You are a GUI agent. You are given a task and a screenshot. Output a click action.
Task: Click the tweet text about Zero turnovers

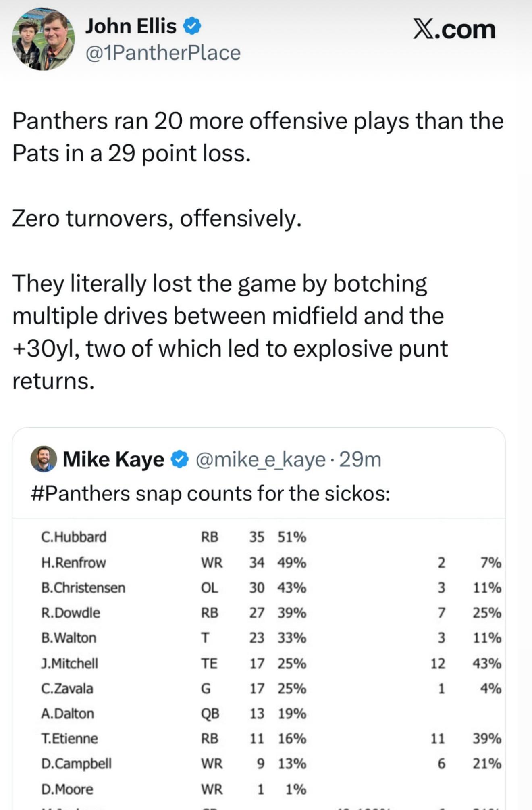pos(157,219)
